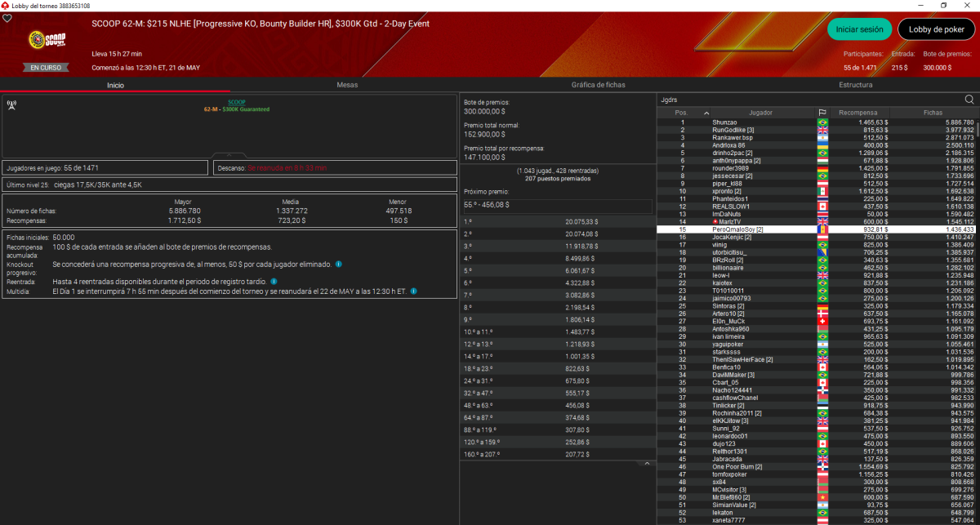Click the player search magnifier icon
Screen dimensions: 980x525
(x=969, y=100)
